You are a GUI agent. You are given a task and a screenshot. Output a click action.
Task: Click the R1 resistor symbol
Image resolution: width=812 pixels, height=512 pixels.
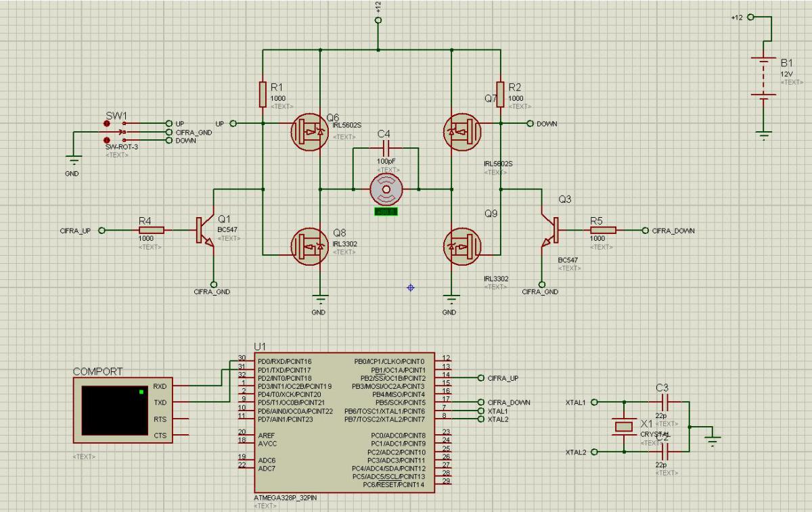point(263,94)
